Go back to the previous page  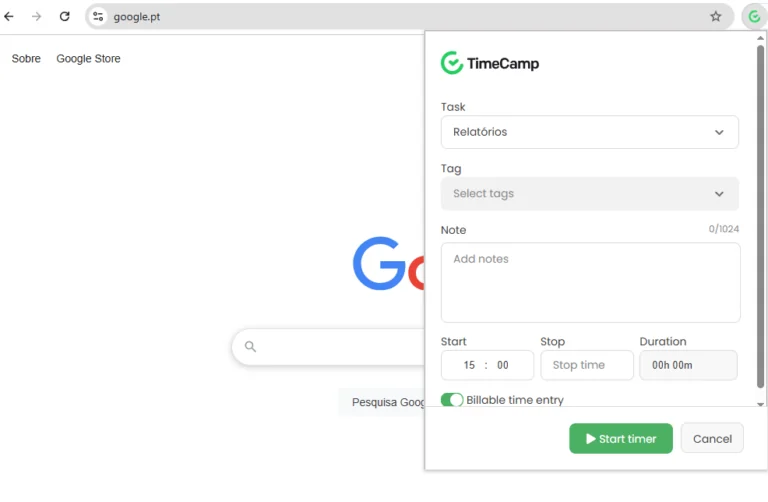10,16
